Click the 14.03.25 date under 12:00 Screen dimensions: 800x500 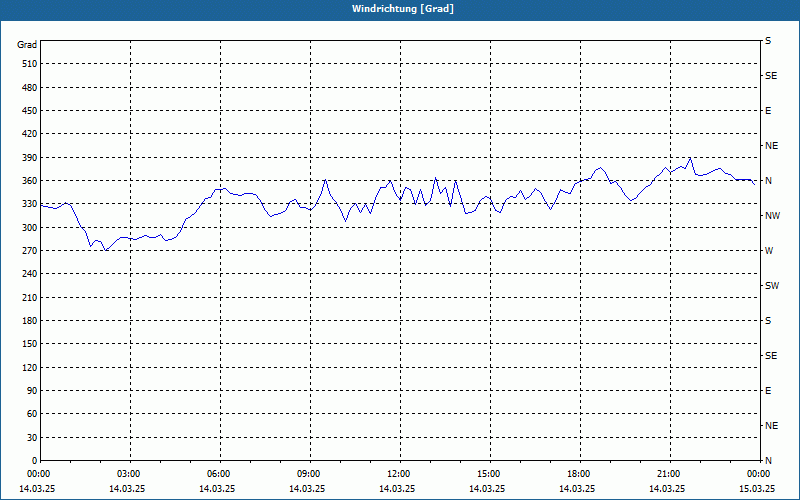click(397, 489)
